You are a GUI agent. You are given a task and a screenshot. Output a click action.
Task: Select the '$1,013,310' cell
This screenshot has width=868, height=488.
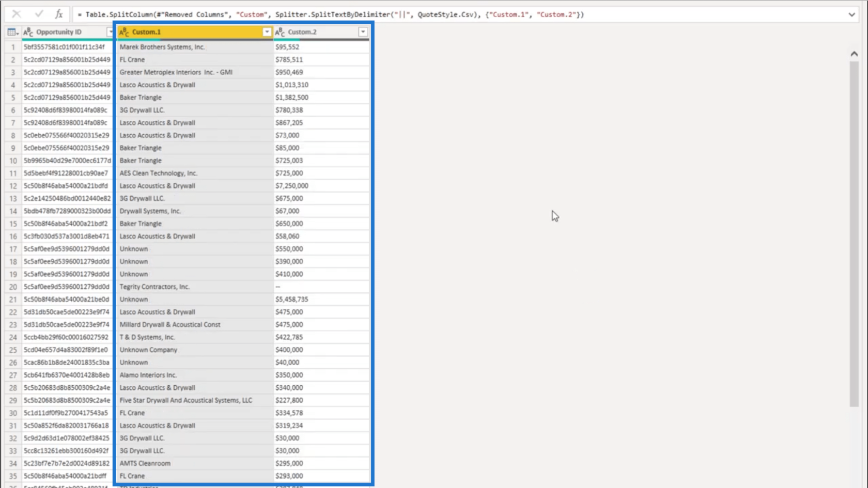(321, 85)
